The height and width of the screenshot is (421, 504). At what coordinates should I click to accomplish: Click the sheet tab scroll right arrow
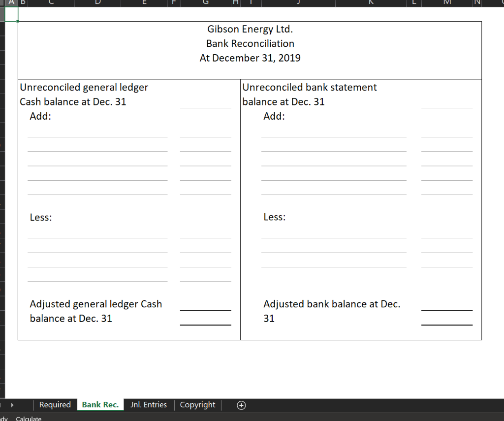click(x=12, y=405)
